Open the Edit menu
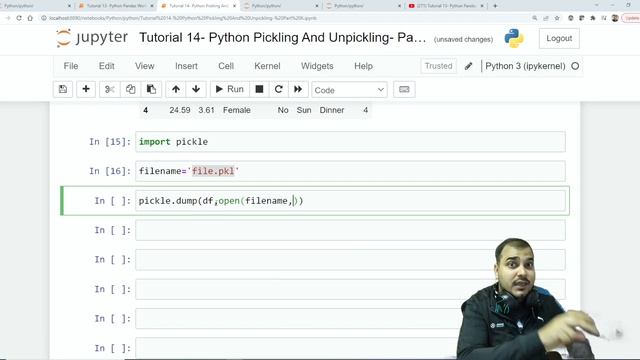Screen dimensions: 640x360 point(107,66)
